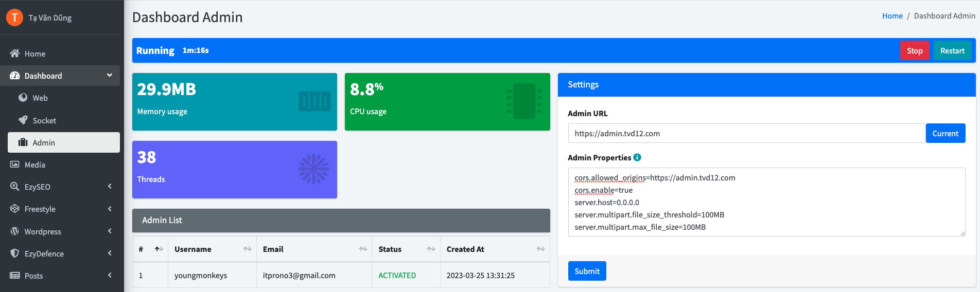980x292 pixels.
Task: Expand the EzyDefence submenu arrow
Action: [x=110, y=253]
